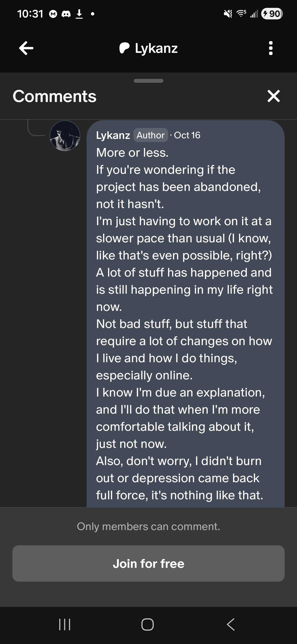
Task: Tap the Oct 16 comment date
Action: pyautogui.click(x=187, y=135)
